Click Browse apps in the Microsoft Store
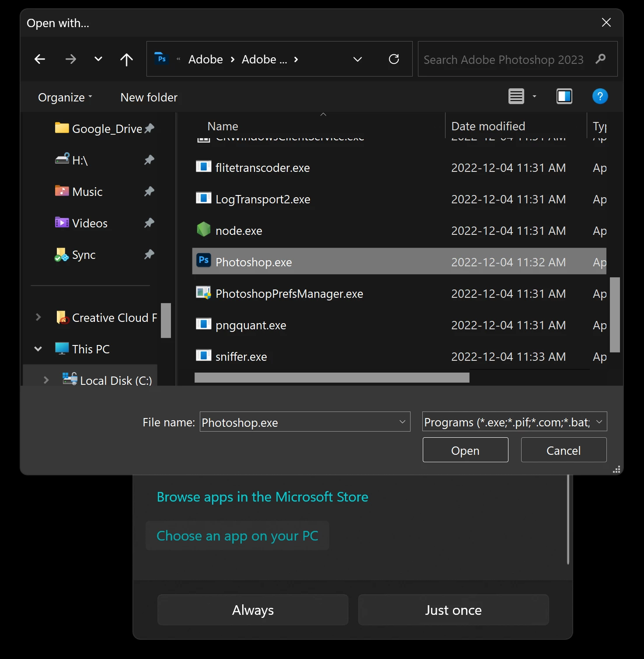The image size is (644, 659). (x=262, y=497)
